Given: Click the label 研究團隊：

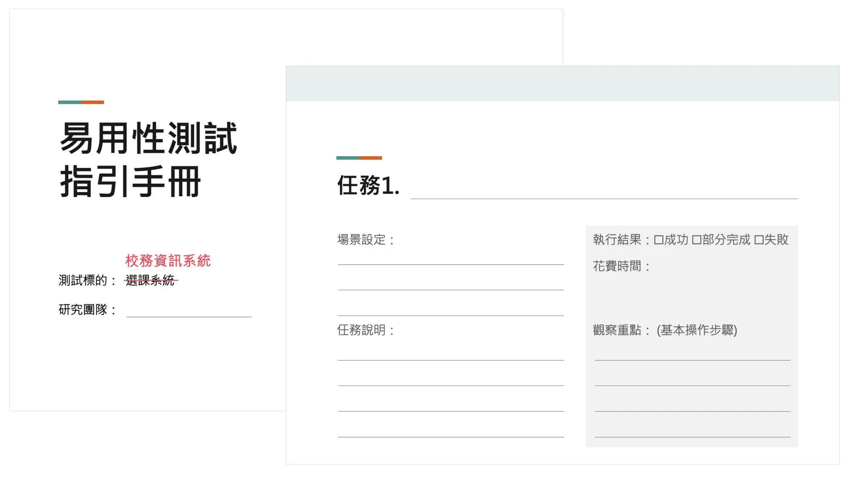Looking at the screenshot, I should [88, 310].
